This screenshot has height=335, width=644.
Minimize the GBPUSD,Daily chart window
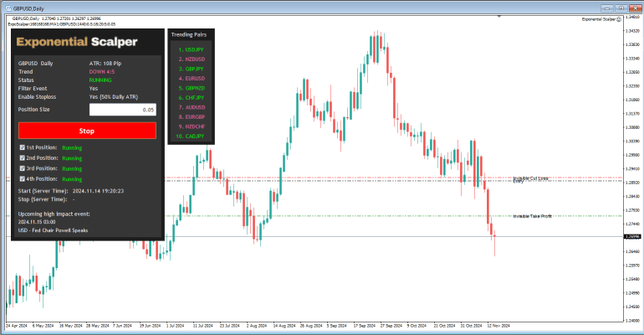[607, 8]
